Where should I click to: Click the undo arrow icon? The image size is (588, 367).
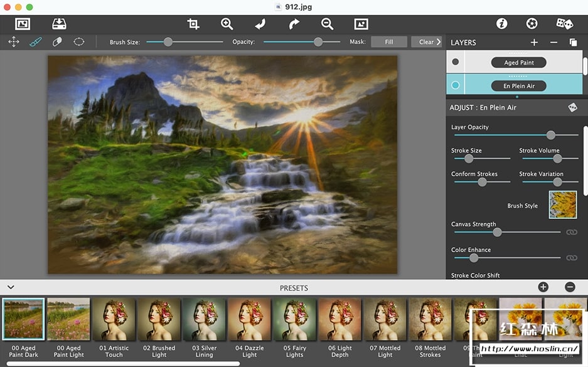[260, 24]
